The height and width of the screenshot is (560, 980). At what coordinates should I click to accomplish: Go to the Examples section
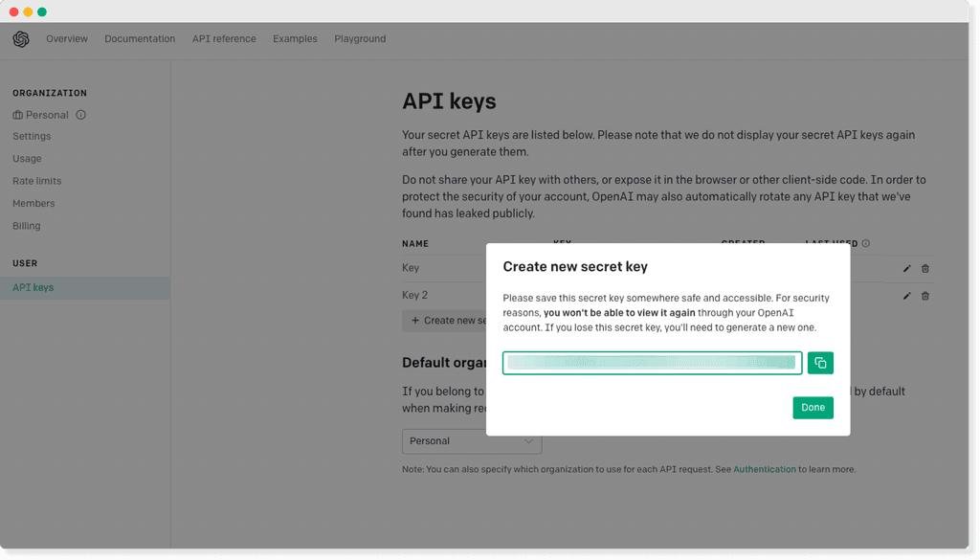[x=295, y=38]
